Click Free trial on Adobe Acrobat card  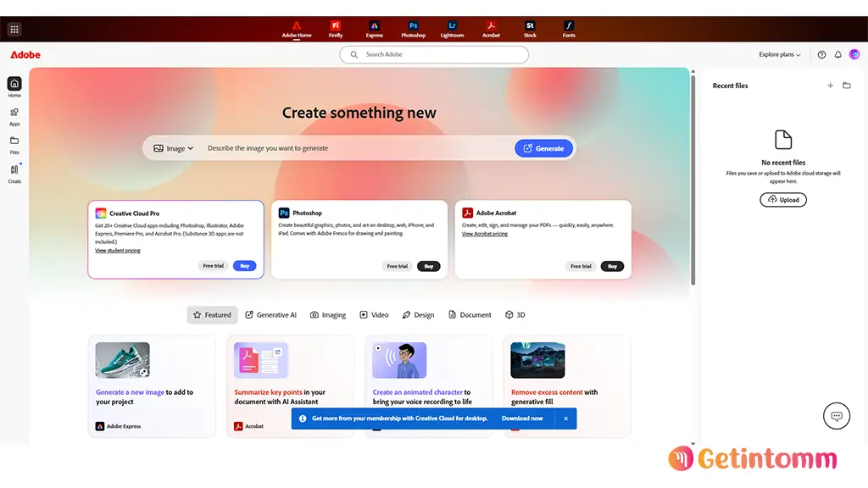click(581, 266)
